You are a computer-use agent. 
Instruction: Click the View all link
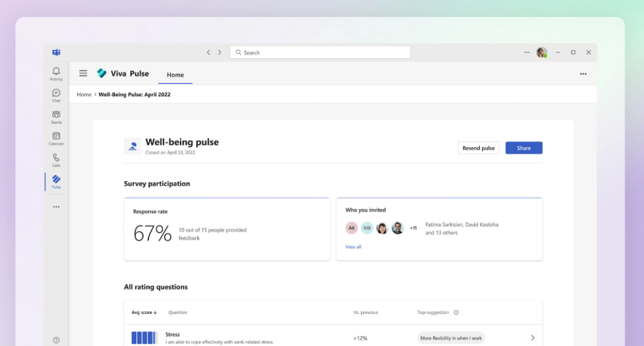click(x=353, y=247)
